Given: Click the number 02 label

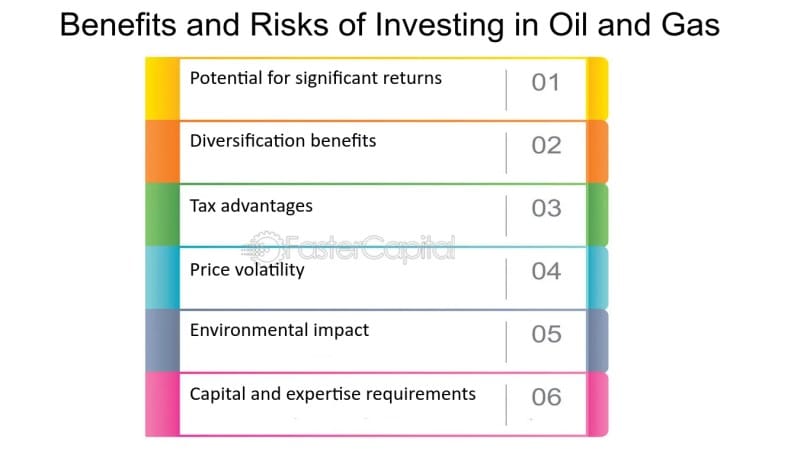Looking at the screenshot, I should coord(546,145).
